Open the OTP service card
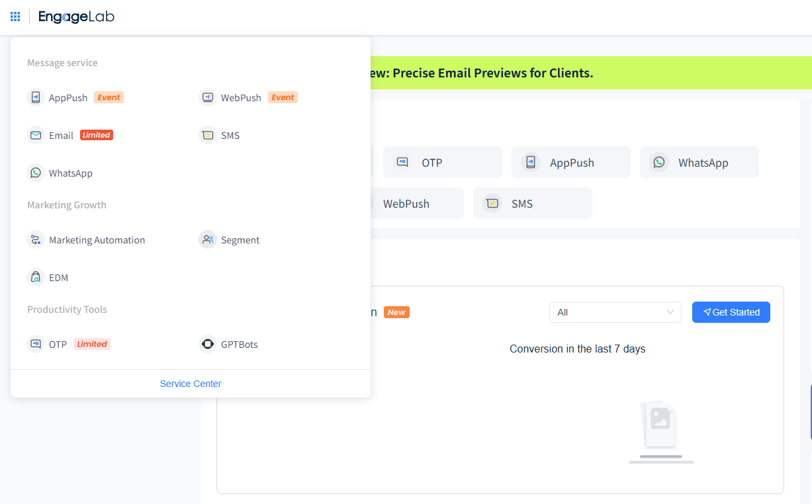The image size is (812, 504). pyautogui.click(x=443, y=162)
